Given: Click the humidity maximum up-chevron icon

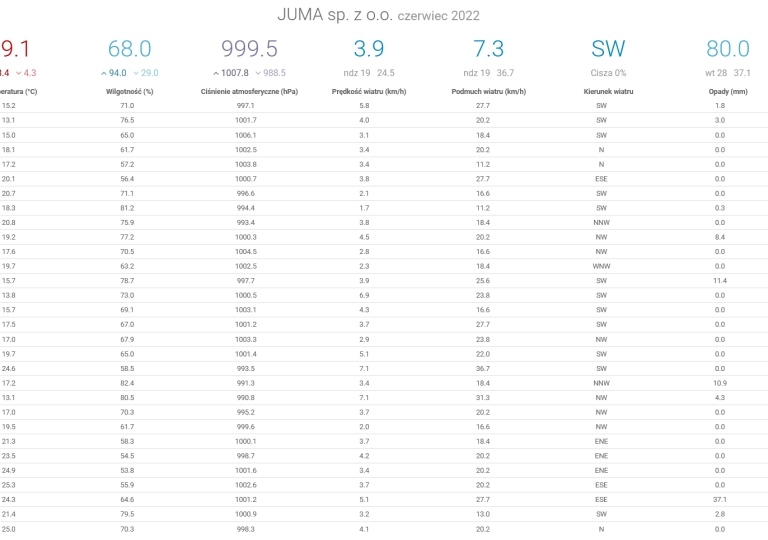Looking at the screenshot, I should tap(104, 73).
